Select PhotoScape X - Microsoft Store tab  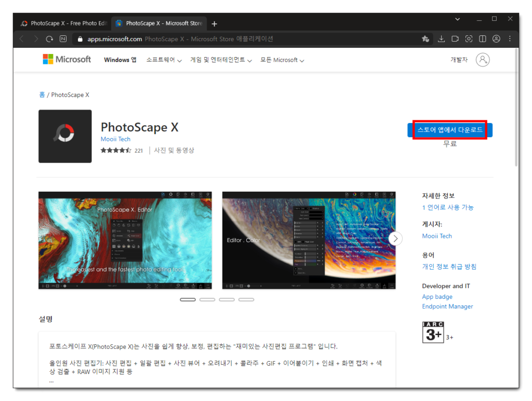tap(159, 23)
